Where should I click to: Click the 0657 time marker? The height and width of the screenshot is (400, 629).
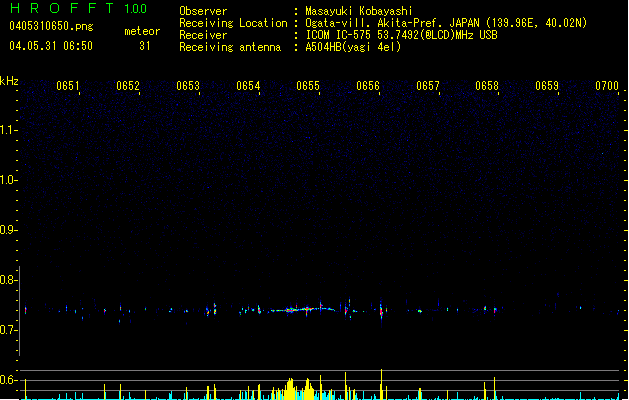click(428, 86)
